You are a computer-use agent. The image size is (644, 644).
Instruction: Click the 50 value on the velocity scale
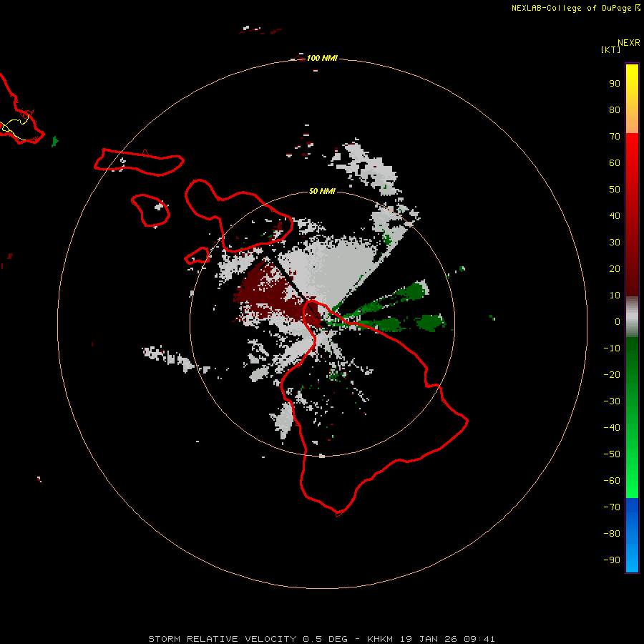(615, 190)
